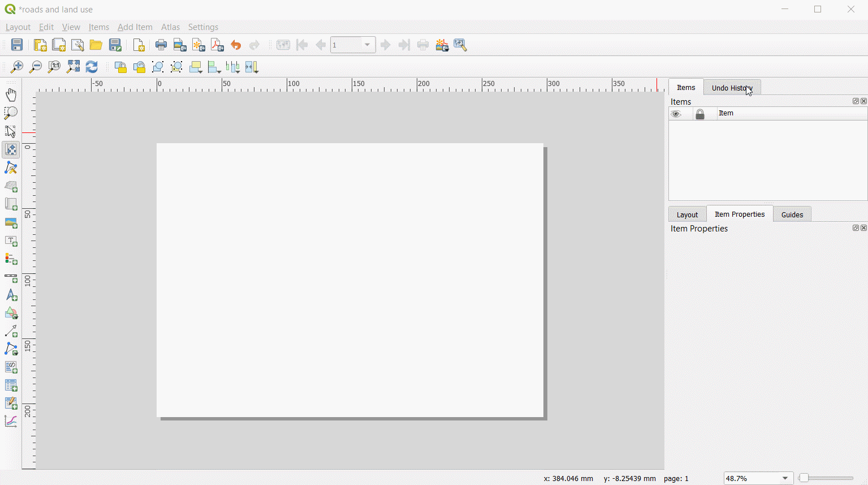Activate Move Item Content tool

11,150
